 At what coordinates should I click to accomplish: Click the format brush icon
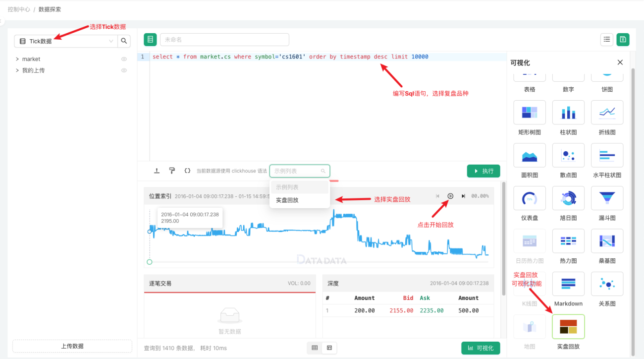172,171
